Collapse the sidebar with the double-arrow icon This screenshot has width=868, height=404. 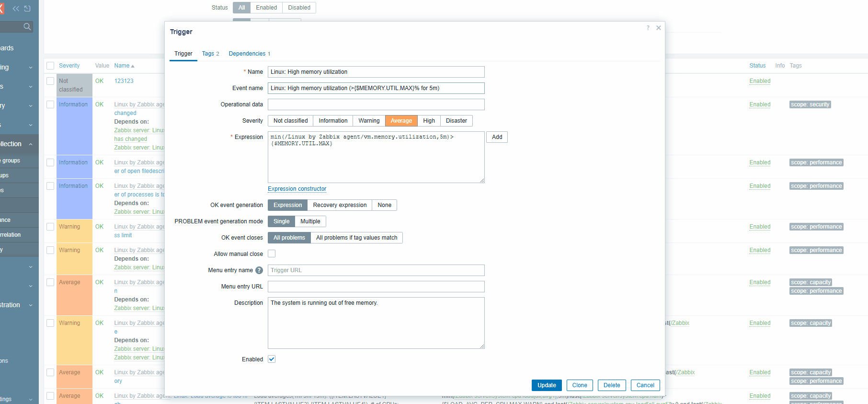tap(16, 9)
